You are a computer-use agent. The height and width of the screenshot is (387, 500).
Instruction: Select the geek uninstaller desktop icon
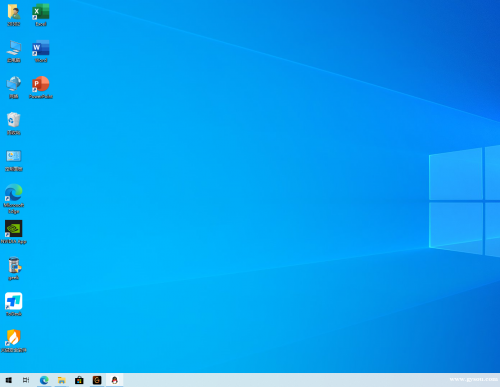point(14,269)
